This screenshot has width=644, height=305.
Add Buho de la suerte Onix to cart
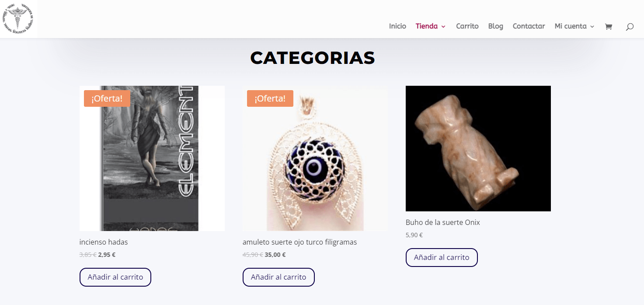[442, 257]
